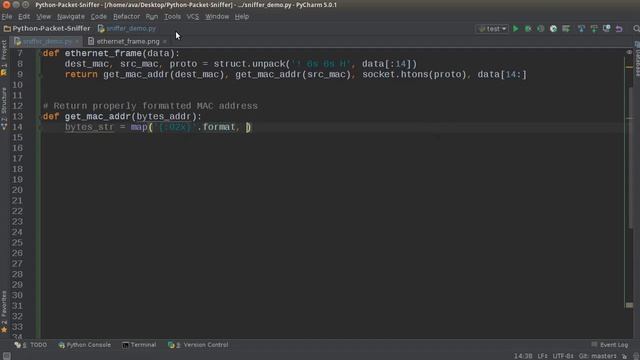Open the Code menu

(98, 17)
